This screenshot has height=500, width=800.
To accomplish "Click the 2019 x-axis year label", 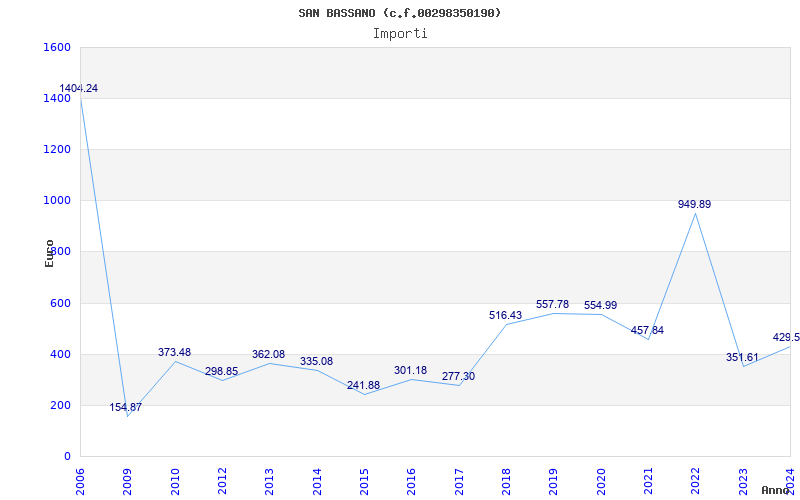I will [x=554, y=481].
